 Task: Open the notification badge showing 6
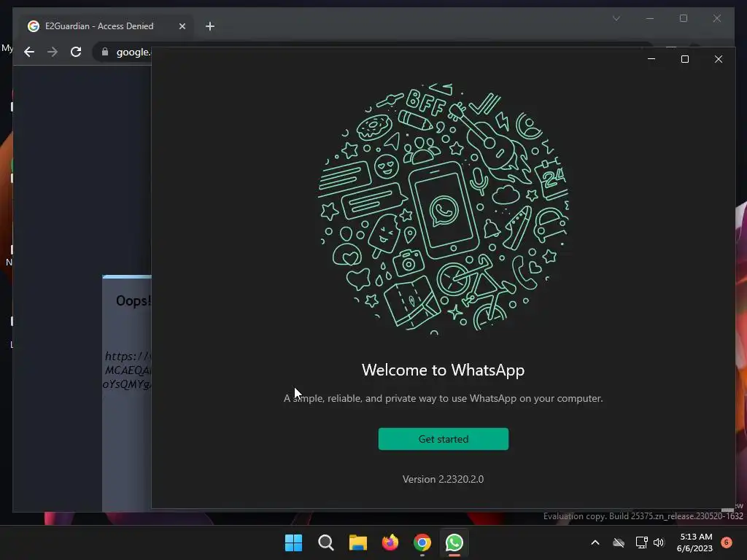click(727, 542)
